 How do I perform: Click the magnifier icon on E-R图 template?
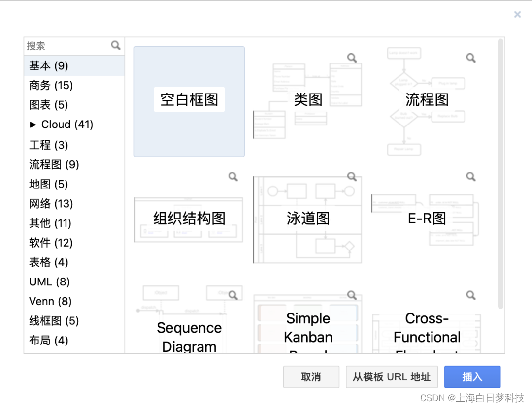[470, 176]
